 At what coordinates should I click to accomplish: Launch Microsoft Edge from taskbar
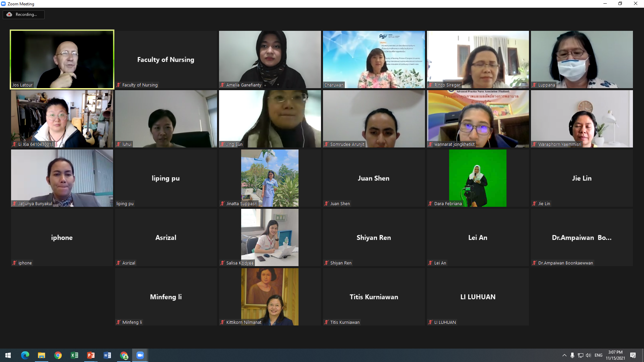(25, 355)
